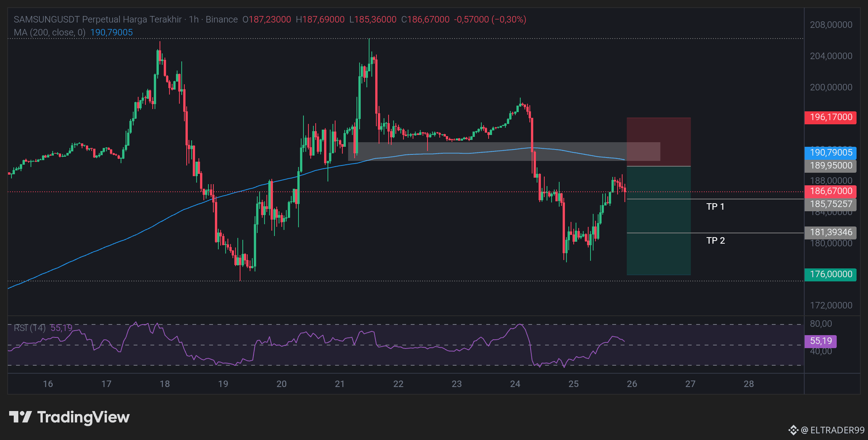Click the 185,75257 TP 1 price label
The width and height of the screenshot is (868, 440).
[830, 204]
